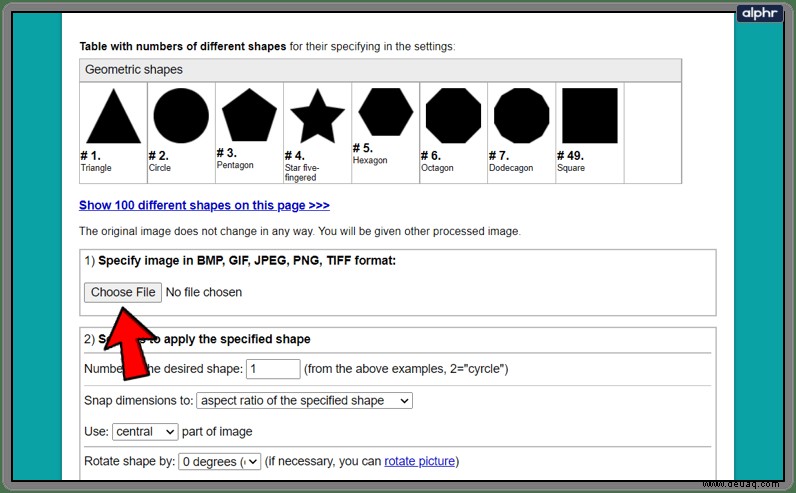The height and width of the screenshot is (493, 796).
Task: Click the Triangle shape icon #1
Action: coord(114,116)
